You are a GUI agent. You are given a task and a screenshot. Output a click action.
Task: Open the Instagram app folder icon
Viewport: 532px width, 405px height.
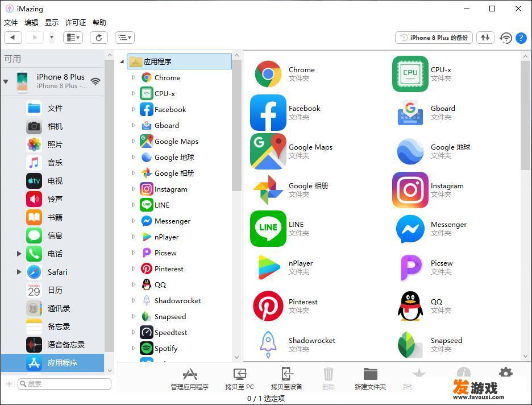pos(410,190)
